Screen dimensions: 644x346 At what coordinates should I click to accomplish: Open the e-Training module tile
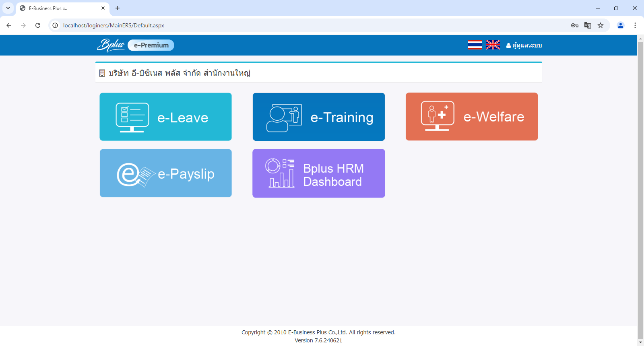coord(319,117)
